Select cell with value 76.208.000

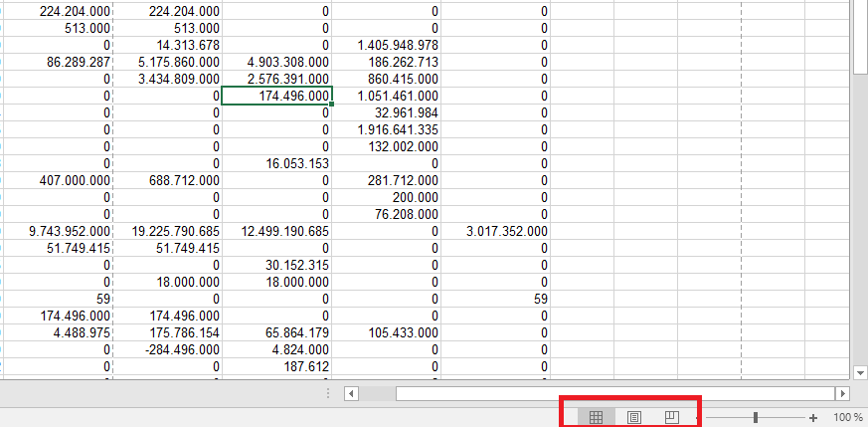coord(385,214)
